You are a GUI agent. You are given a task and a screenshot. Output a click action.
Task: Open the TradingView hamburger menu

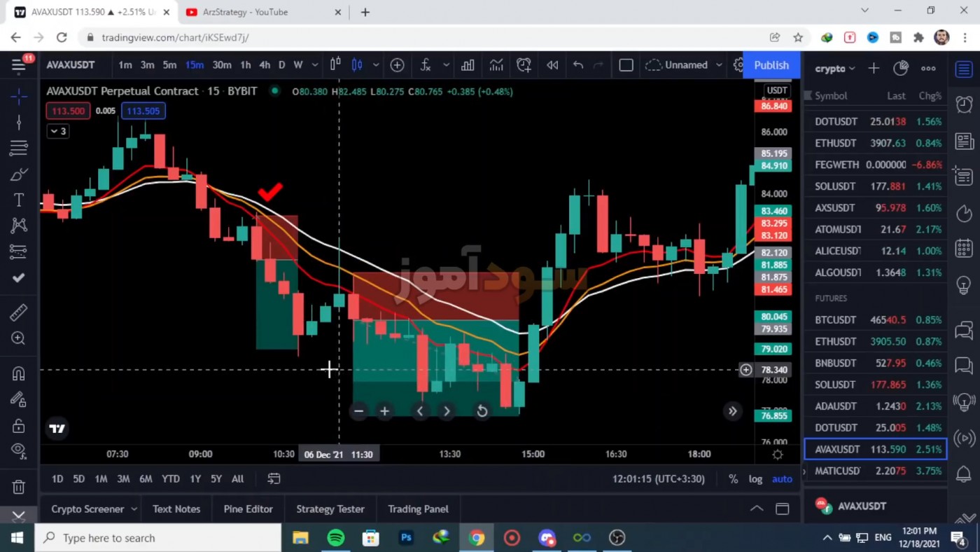click(19, 65)
